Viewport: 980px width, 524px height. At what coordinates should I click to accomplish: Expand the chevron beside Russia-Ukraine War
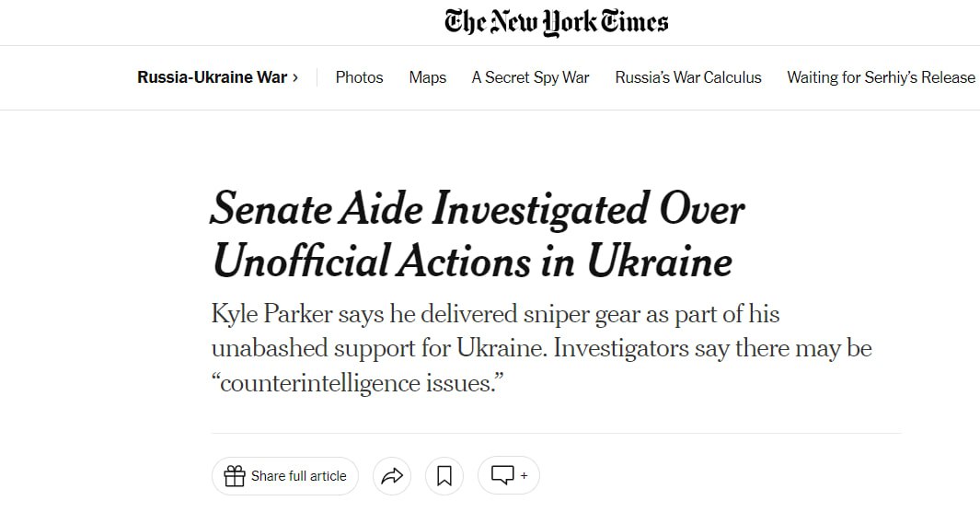tap(295, 77)
